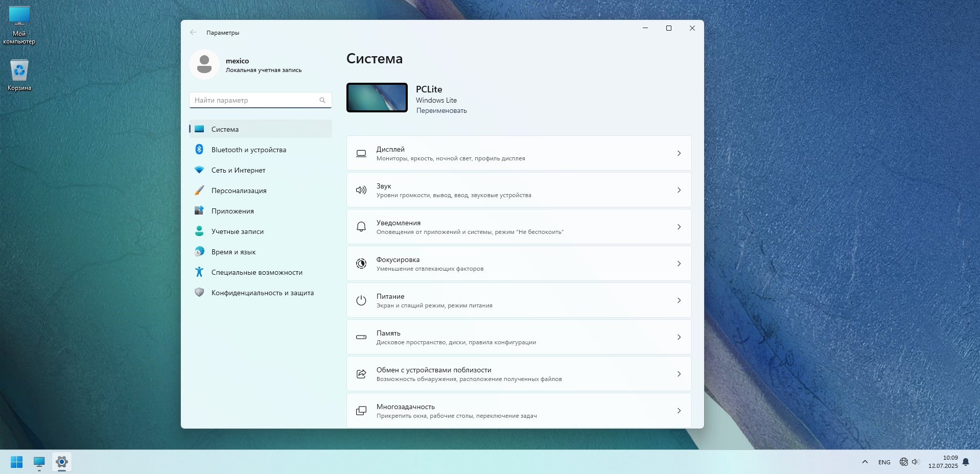Screen dimensions: 980x474
Task: Click the Wi-Fi icon for Сеть и Интернет
Action: tap(199, 170)
